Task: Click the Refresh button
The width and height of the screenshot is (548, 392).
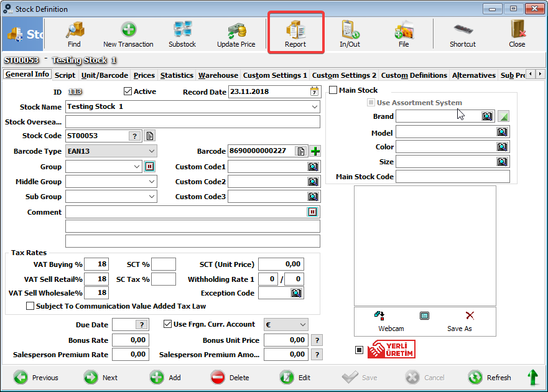Action: click(490, 378)
